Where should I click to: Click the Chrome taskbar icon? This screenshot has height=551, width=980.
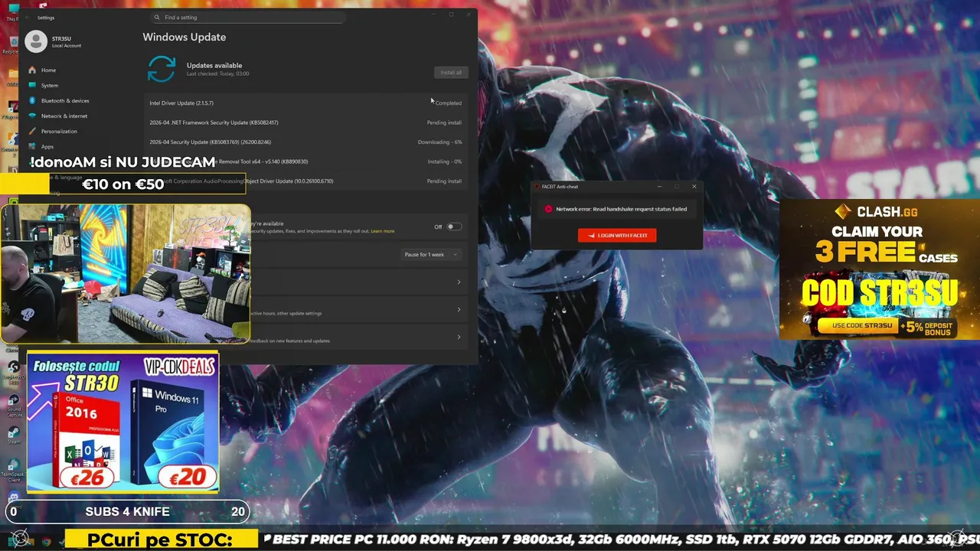[x=46, y=541]
